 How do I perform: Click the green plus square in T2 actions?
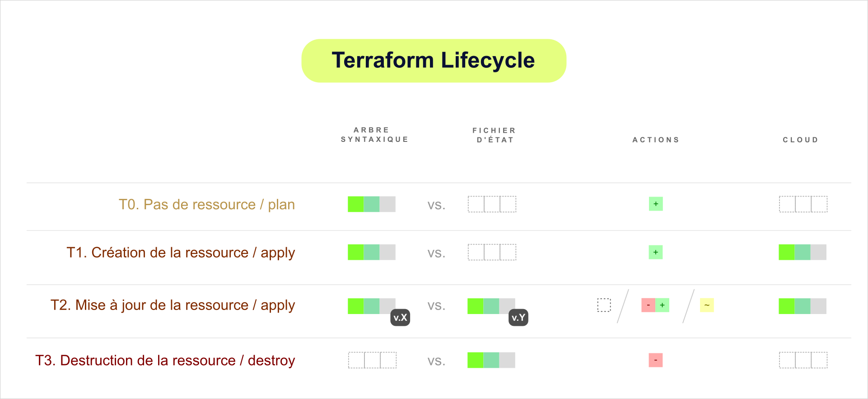tap(663, 305)
